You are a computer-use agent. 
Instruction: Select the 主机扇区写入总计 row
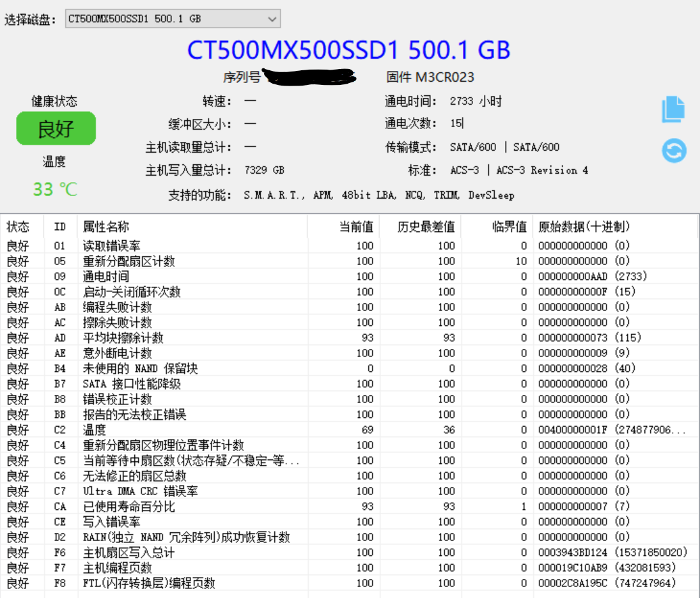click(348, 553)
